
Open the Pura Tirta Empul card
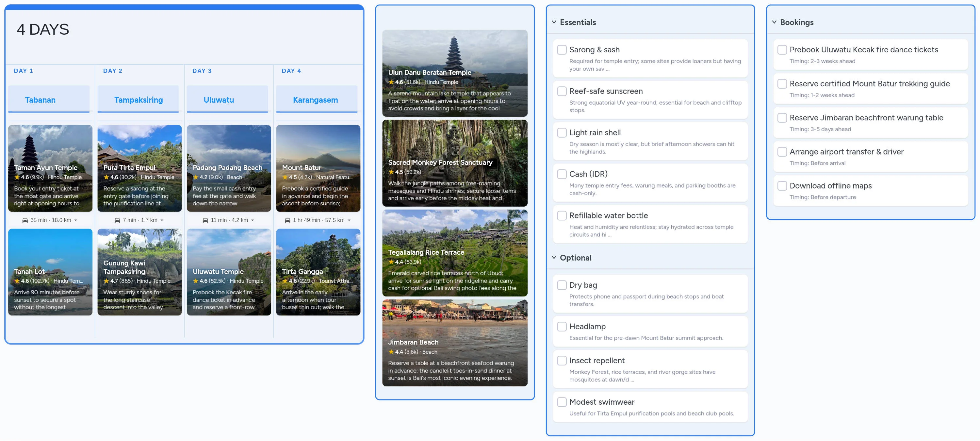[x=139, y=168]
